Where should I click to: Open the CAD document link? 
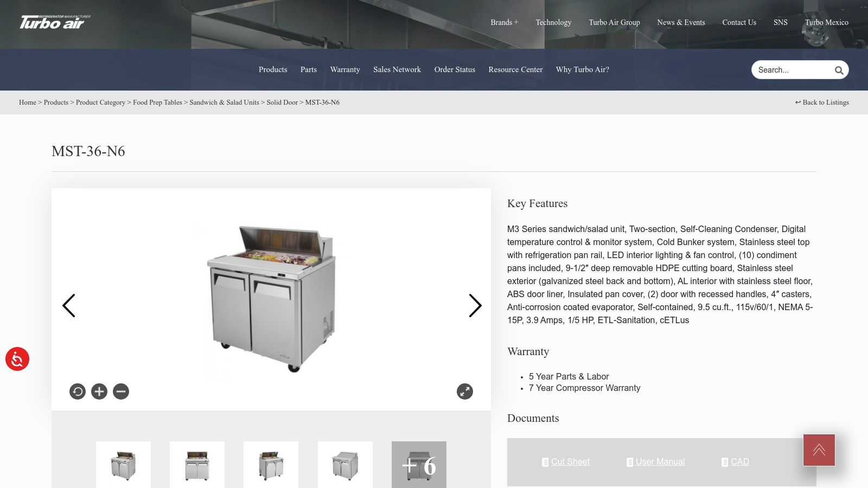740,462
